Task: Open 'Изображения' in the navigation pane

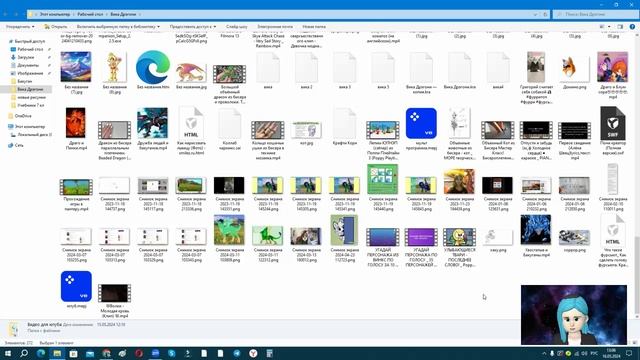Action: click(30, 73)
